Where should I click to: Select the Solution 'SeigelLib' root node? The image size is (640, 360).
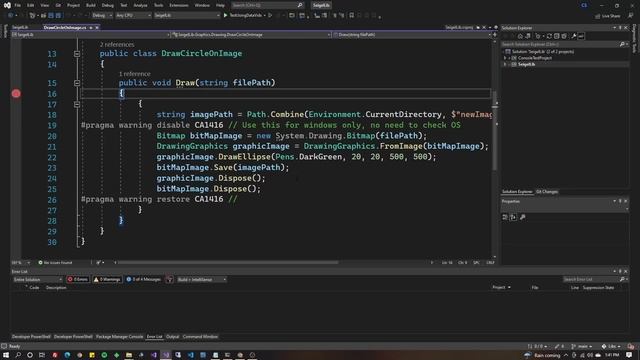pos(542,52)
